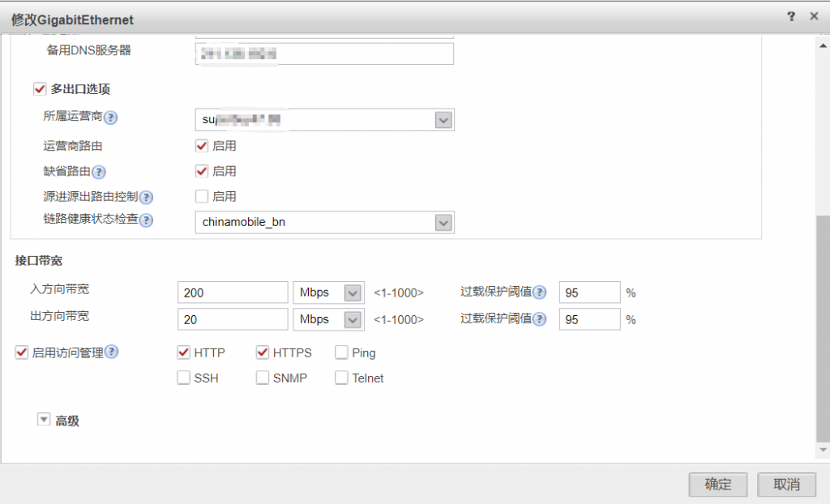Click the vertical scrollbar down arrow
The height and width of the screenshot is (504, 830).
tap(824, 449)
